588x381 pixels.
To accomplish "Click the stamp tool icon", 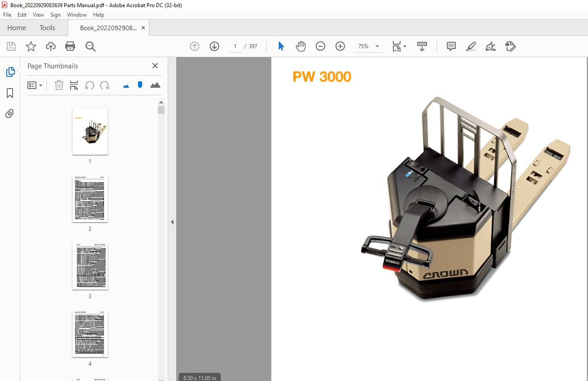I will coord(511,46).
